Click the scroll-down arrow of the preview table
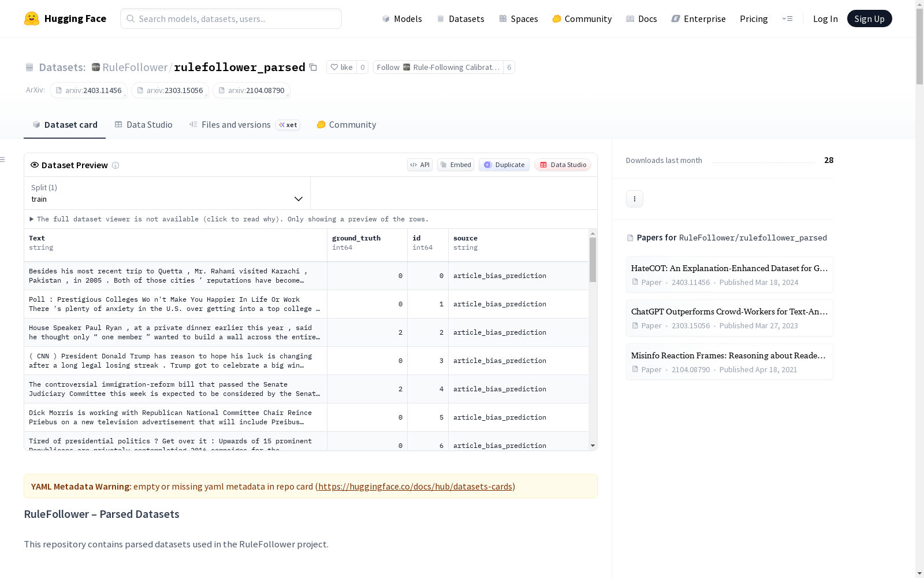The image size is (924, 578). tap(593, 446)
